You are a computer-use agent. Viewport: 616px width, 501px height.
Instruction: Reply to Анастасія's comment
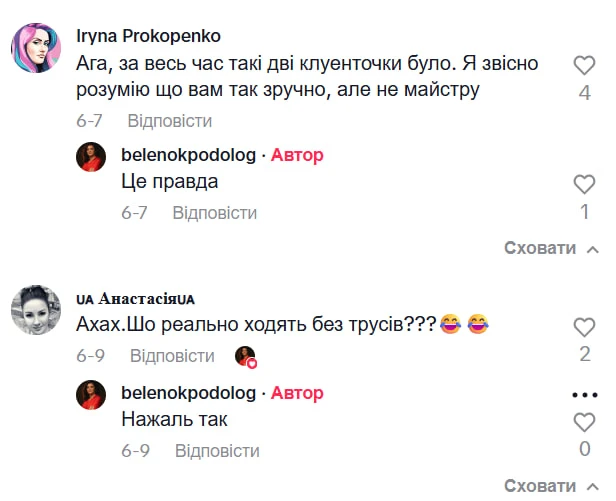coord(172,356)
